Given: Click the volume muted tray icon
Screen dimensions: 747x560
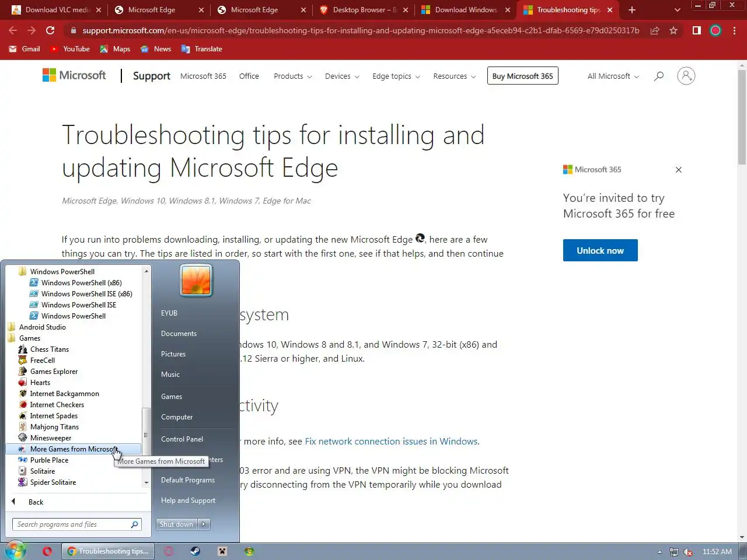Looking at the screenshot, I should coord(688,552).
